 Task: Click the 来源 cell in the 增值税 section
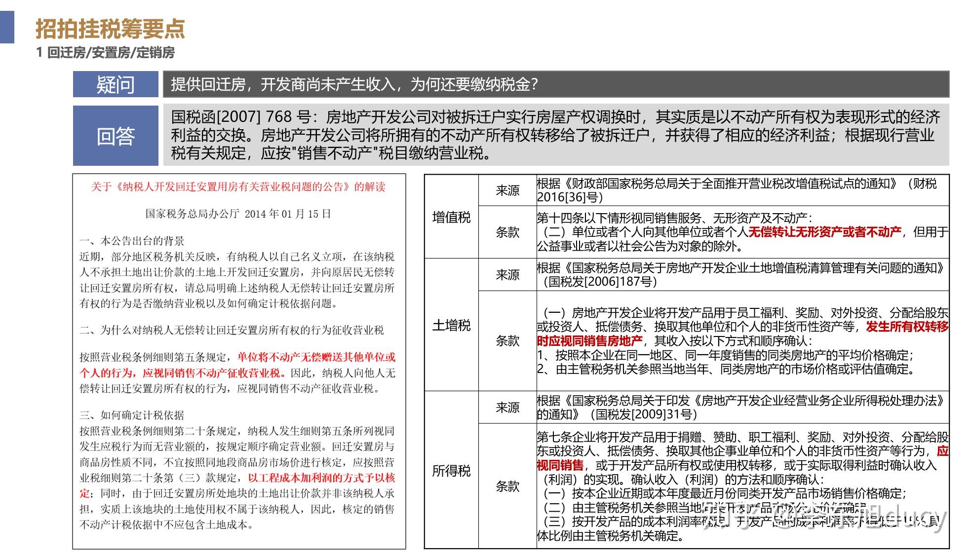[507, 190]
